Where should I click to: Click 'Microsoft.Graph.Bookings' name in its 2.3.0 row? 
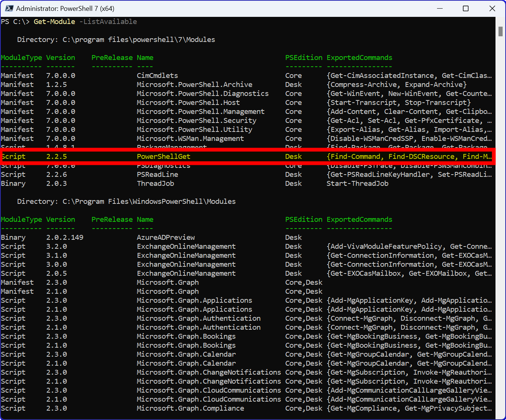[x=186, y=336]
